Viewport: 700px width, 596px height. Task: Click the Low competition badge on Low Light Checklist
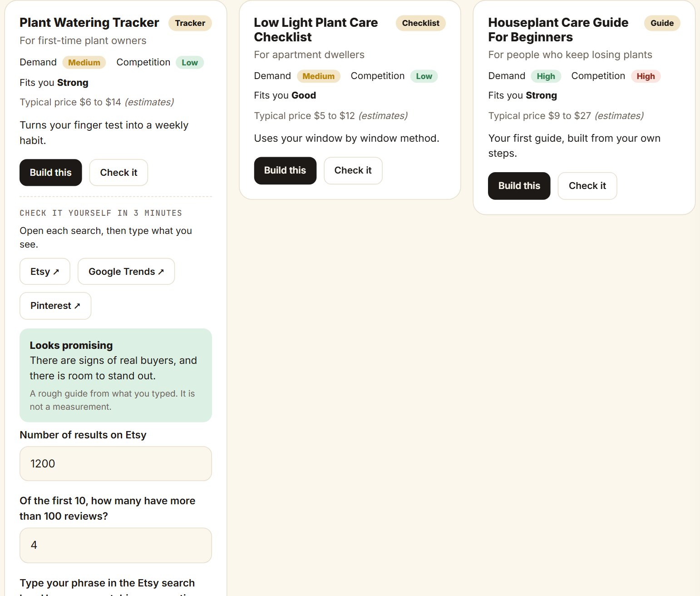(x=424, y=76)
